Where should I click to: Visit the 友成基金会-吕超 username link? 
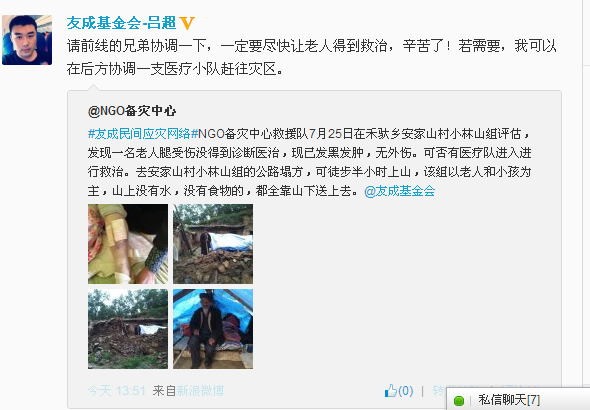click(121, 23)
